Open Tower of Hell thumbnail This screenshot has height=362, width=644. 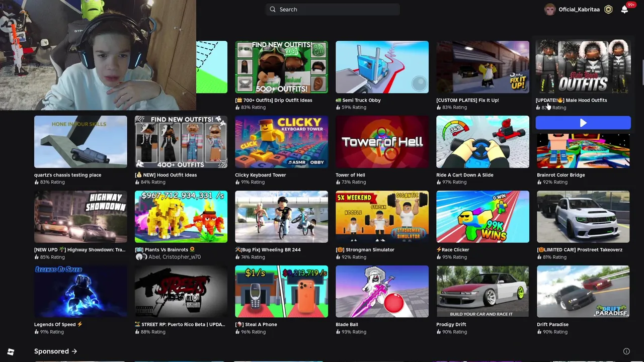point(382,142)
